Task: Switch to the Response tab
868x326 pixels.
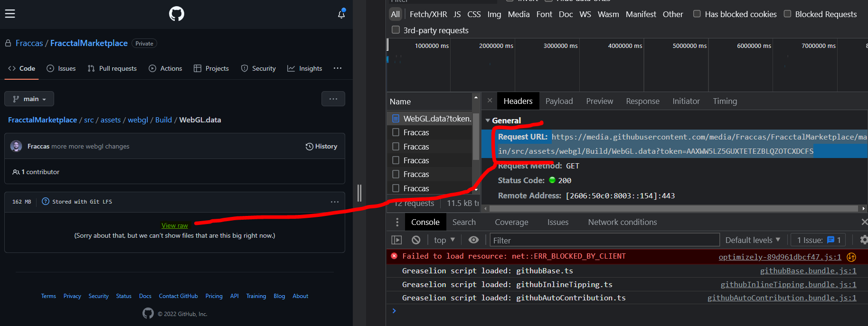Action: (643, 101)
